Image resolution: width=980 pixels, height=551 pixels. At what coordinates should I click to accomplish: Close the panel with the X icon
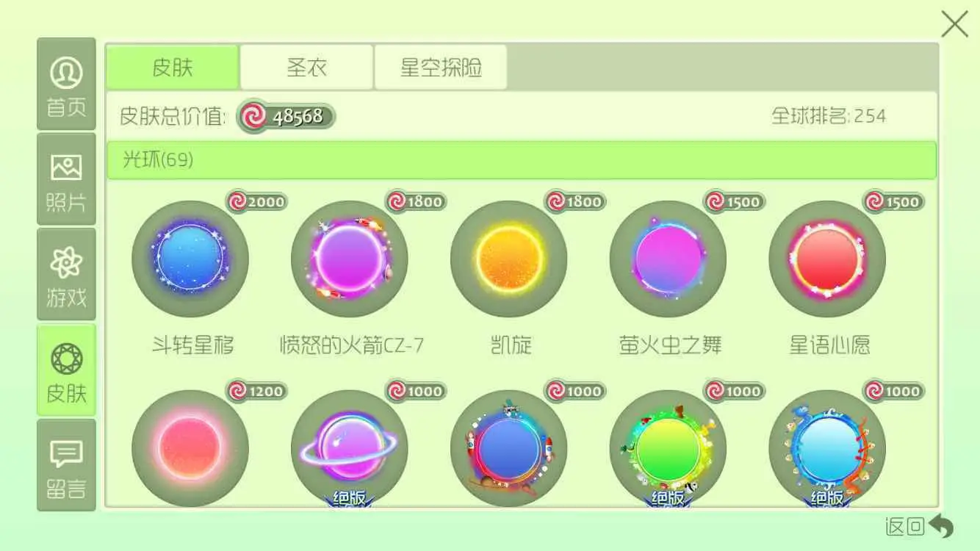click(954, 24)
